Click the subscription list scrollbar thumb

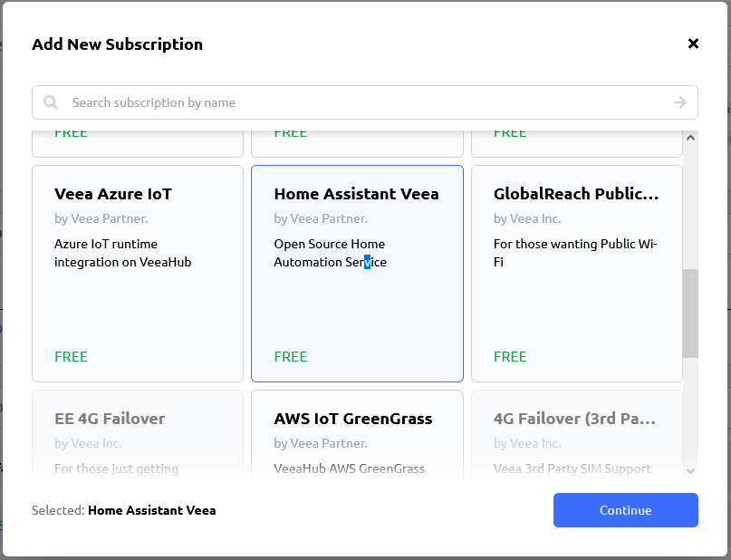coord(690,314)
